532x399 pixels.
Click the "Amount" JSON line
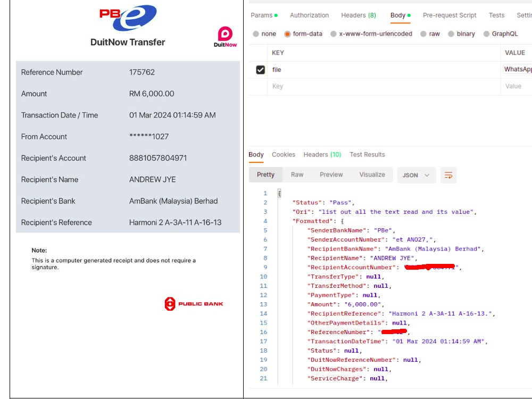(345, 304)
